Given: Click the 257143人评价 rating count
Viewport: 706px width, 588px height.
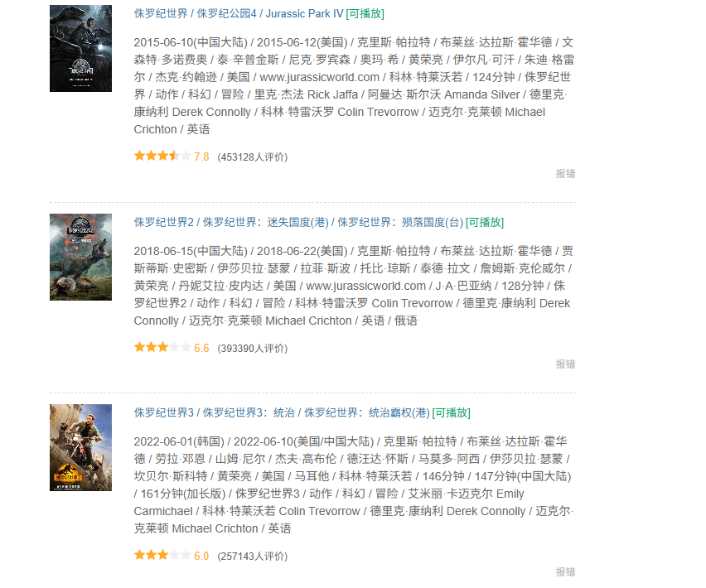Looking at the screenshot, I should pyautogui.click(x=252, y=557).
